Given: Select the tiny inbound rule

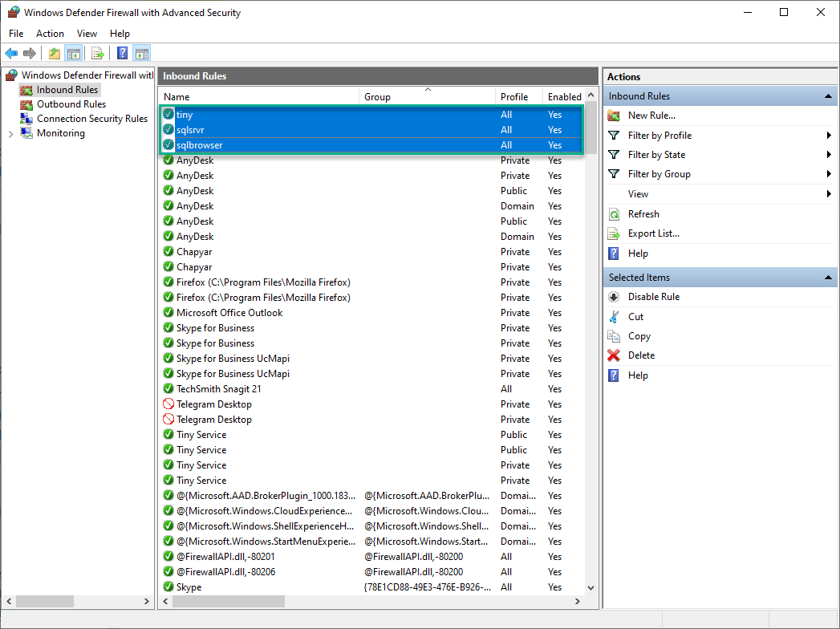Looking at the screenshot, I should [371, 114].
